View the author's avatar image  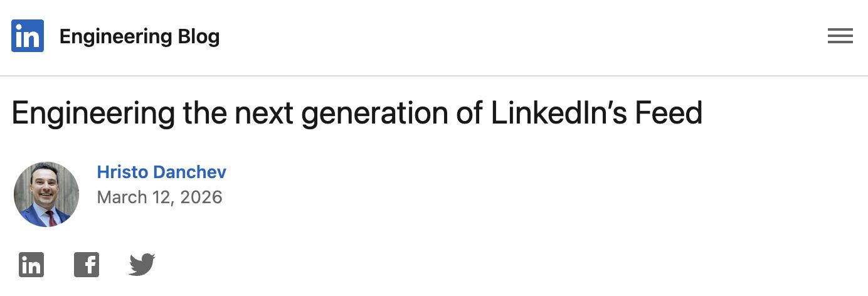pos(46,194)
